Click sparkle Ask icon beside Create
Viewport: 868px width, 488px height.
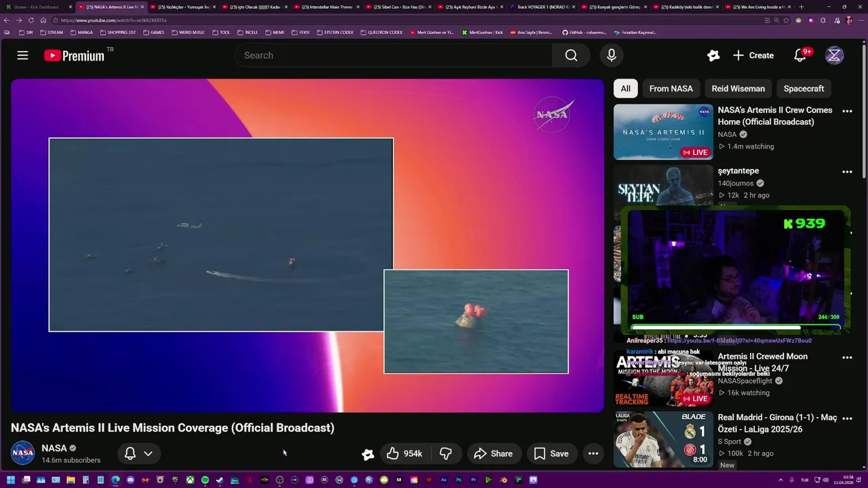pos(713,56)
